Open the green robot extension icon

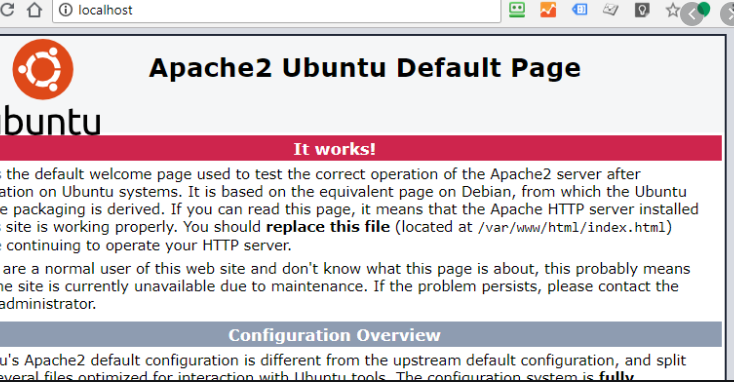[x=517, y=9]
